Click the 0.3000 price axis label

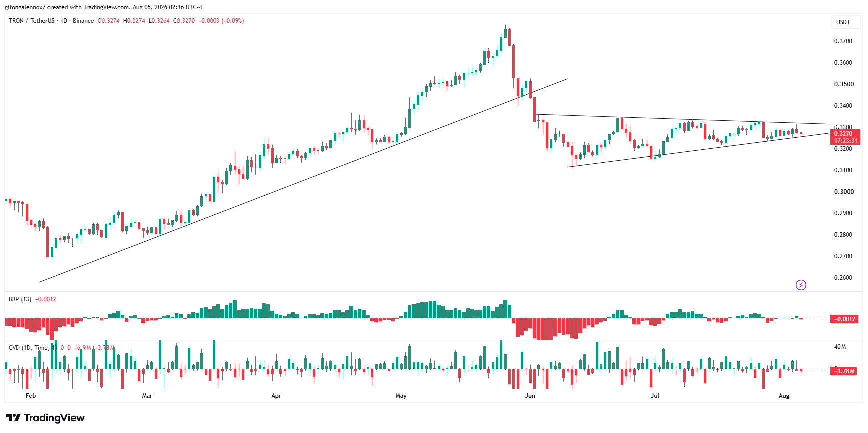coord(843,192)
